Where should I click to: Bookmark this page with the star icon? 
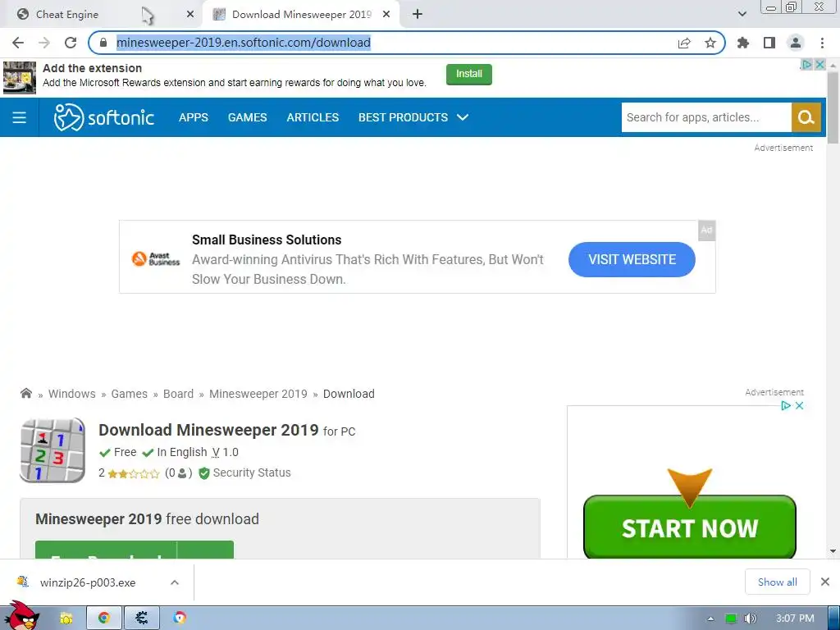click(710, 43)
